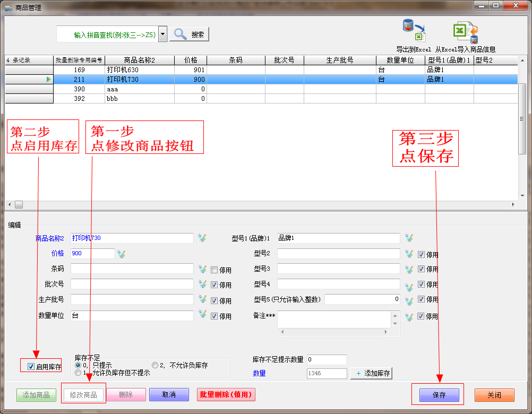
Task: Select table row aaa
Action: [261, 89]
